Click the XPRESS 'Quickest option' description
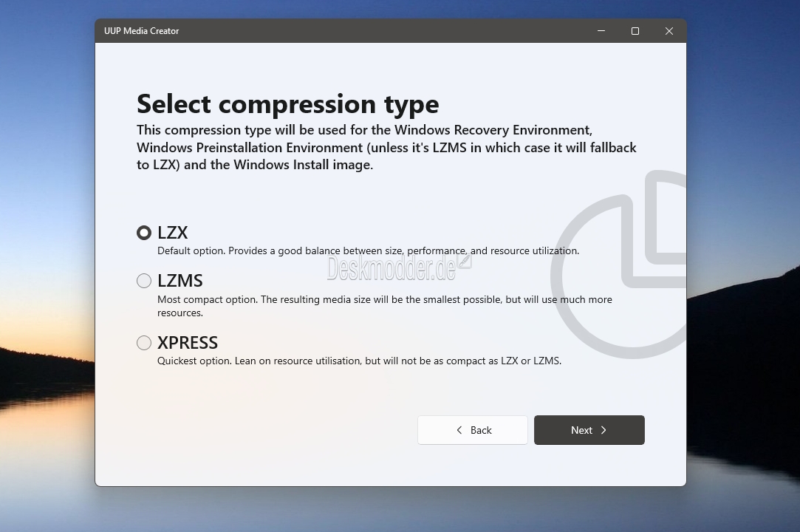Viewport: 800px width, 532px height. click(x=359, y=361)
